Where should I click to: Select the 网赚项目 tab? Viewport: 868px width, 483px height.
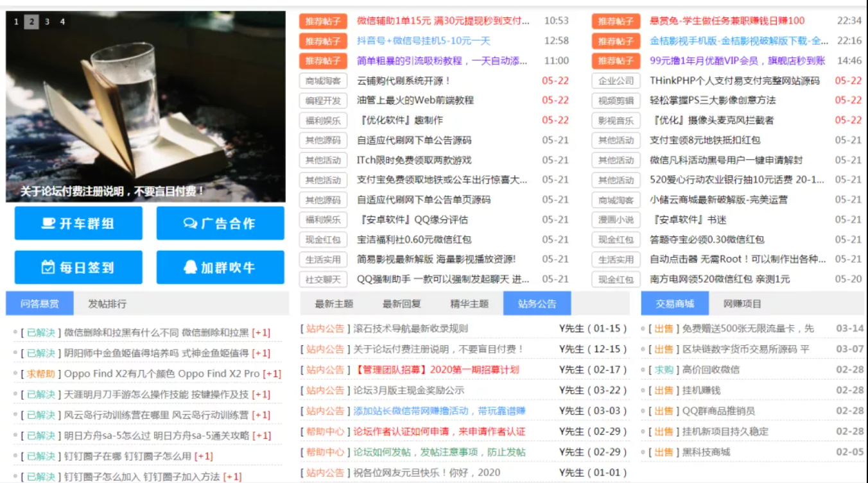point(742,303)
